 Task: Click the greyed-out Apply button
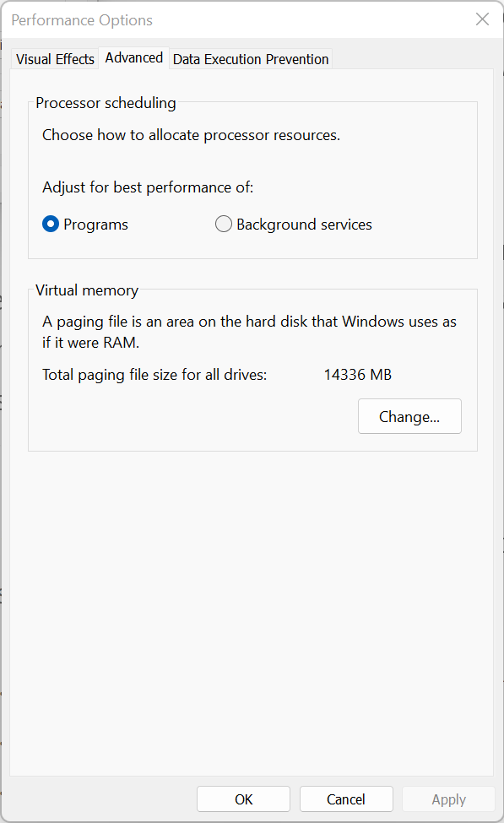click(x=449, y=799)
